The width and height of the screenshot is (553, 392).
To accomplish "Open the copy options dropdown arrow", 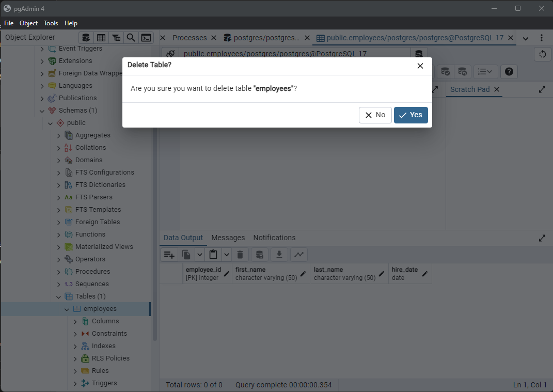I will pos(200,254).
